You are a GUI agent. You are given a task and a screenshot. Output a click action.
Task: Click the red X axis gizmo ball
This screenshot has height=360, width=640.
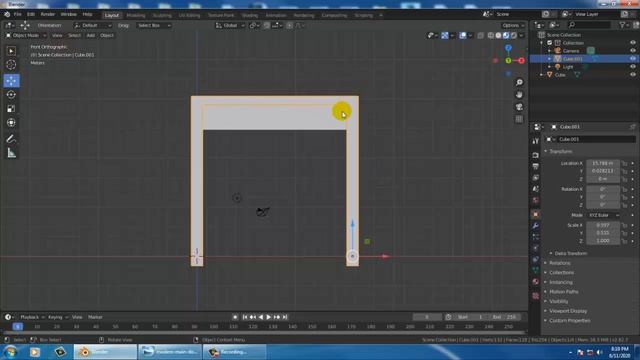tap(521, 60)
